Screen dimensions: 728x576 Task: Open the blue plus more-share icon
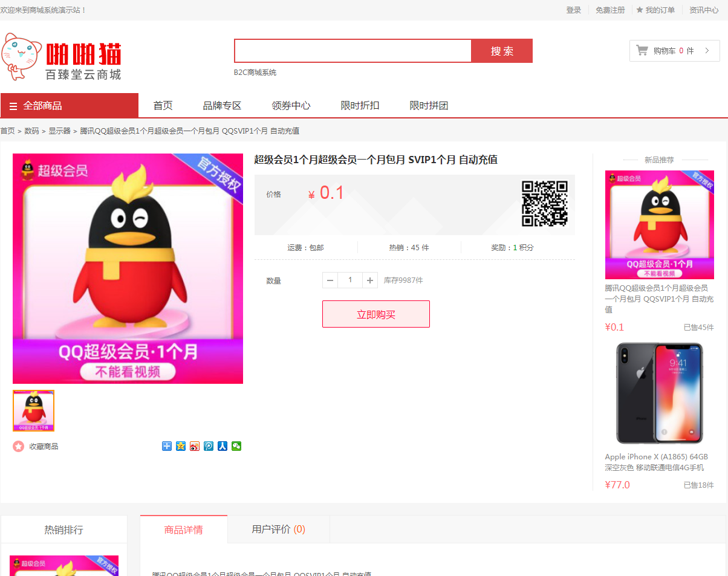(x=167, y=446)
